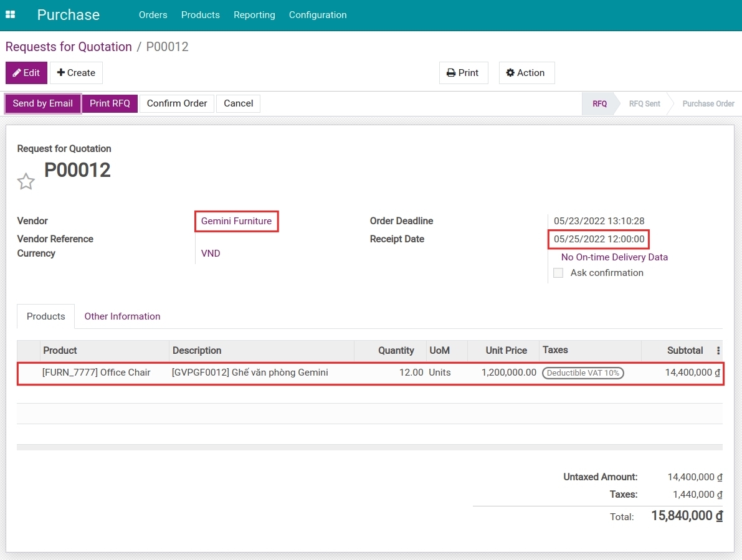Click the Edit pencil button
The image size is (742, 560).
point(26,73)
